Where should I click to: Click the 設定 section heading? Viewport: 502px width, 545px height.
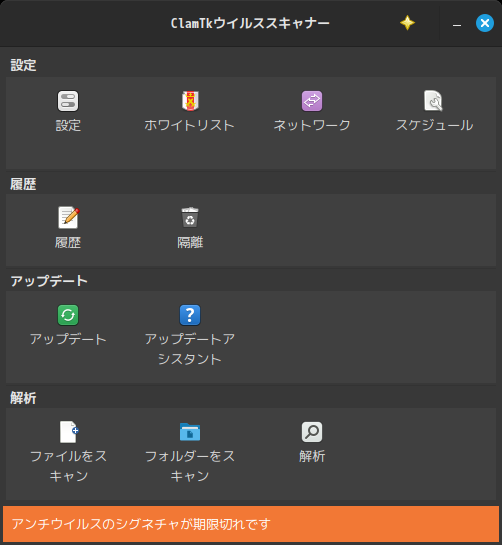point(23,65)
